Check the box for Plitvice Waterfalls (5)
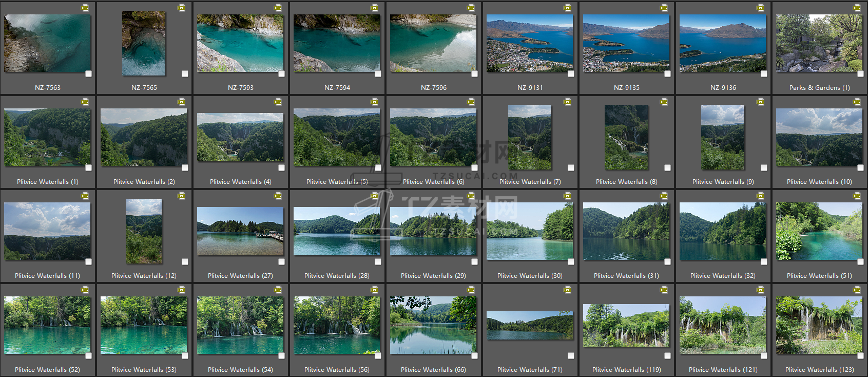 [378, 167]
